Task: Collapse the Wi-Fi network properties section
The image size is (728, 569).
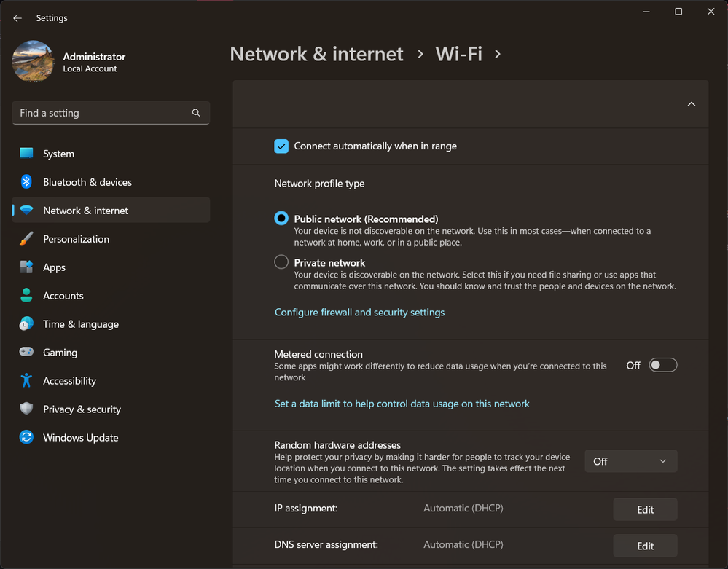Action: coord(692,104)
